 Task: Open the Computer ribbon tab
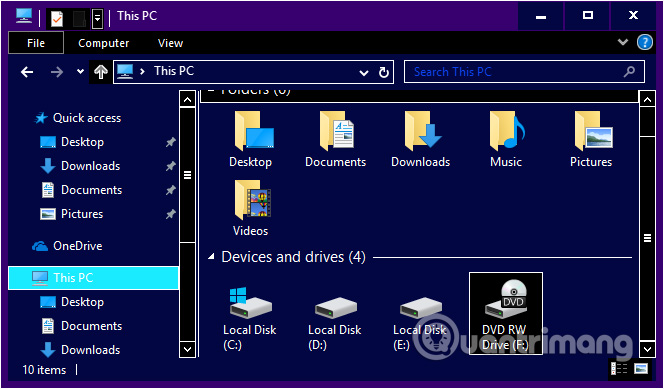(103, 43)
